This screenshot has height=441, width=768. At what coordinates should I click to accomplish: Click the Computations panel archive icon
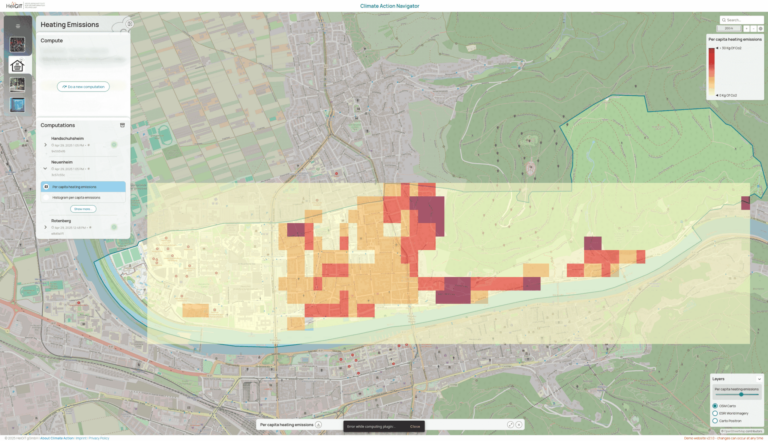123,125
